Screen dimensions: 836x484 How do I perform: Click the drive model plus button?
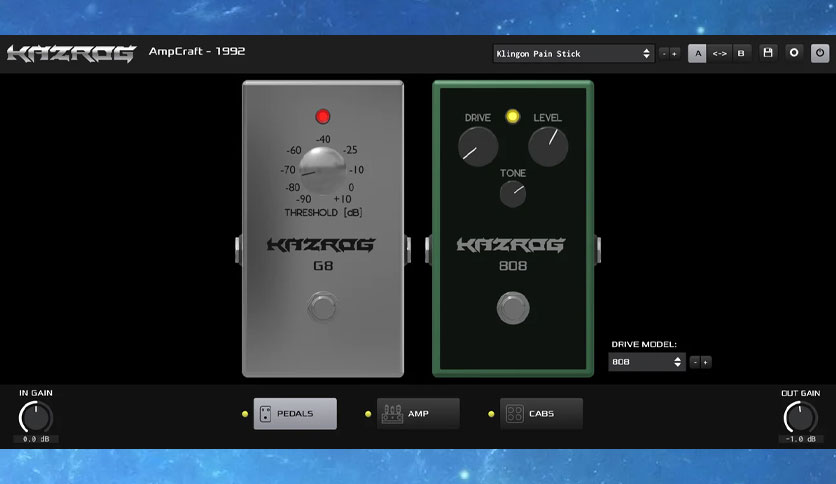[706, 362]
